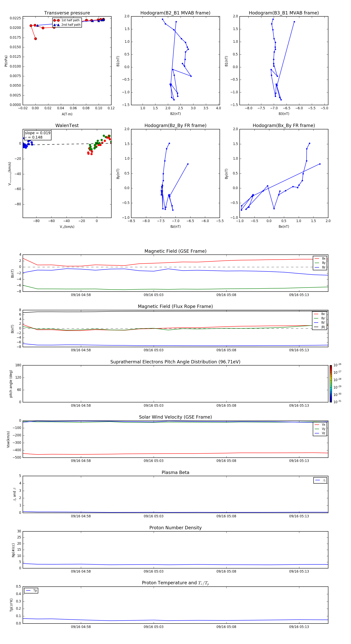Click the "Hodogram(B2_B1 MVAB frame)" title

[x=175, y=13]
